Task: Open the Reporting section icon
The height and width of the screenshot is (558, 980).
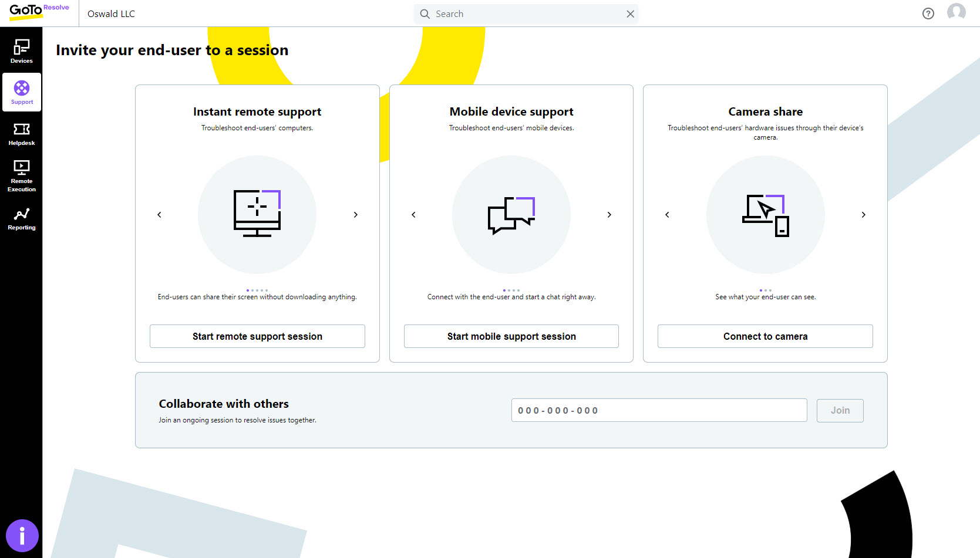Action: pyautogui.click(x=22, y=218)
